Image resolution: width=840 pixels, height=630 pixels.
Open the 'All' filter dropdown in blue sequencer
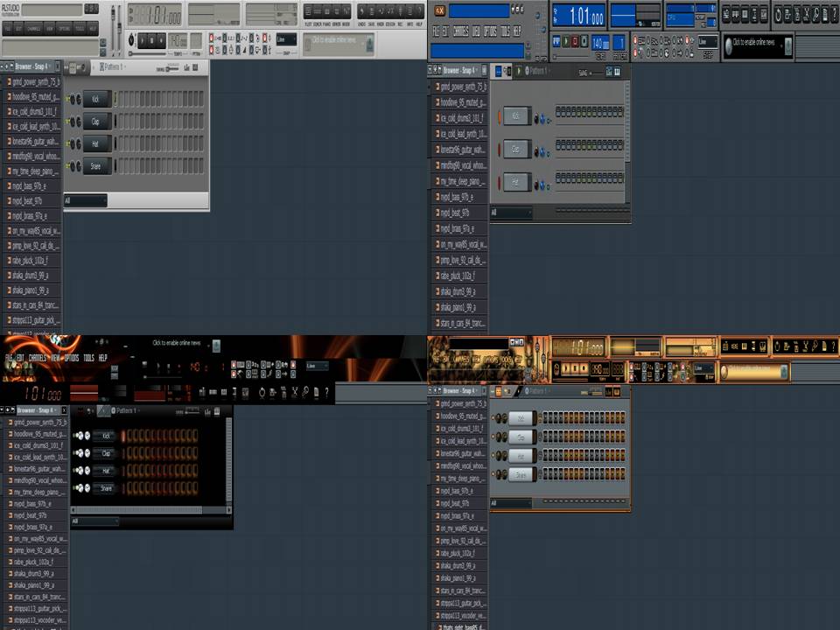[511, 213]
